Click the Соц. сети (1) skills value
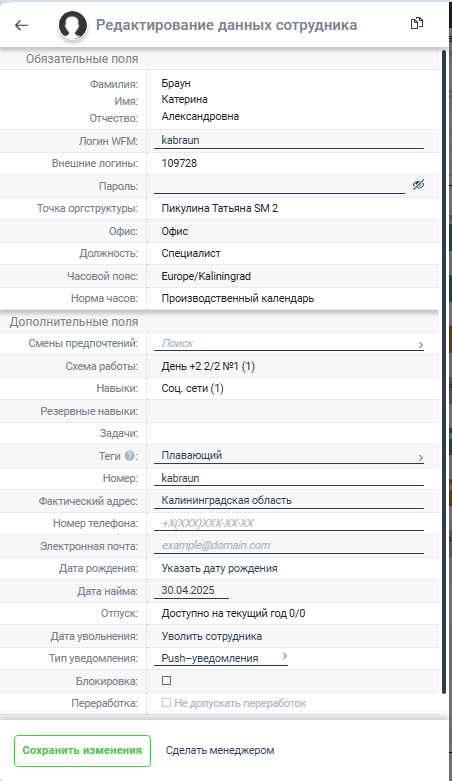The width and height of the screenshot is (452, 781). pos(192,388)
